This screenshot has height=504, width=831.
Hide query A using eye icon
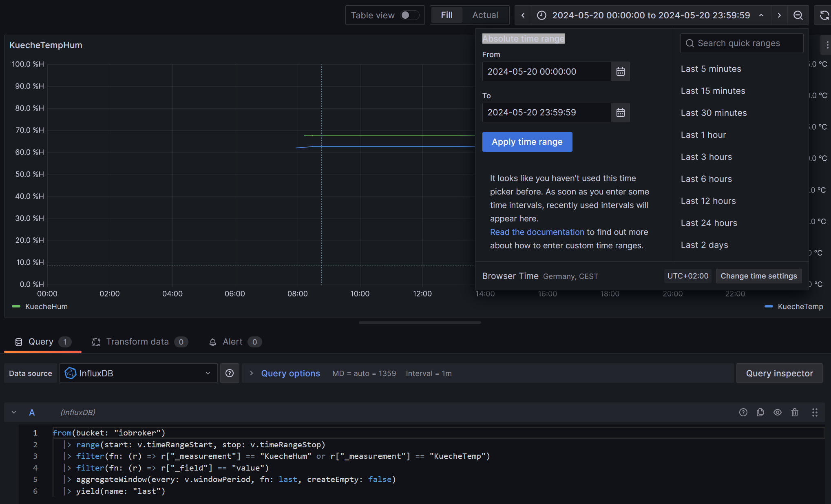click(777, 412)
